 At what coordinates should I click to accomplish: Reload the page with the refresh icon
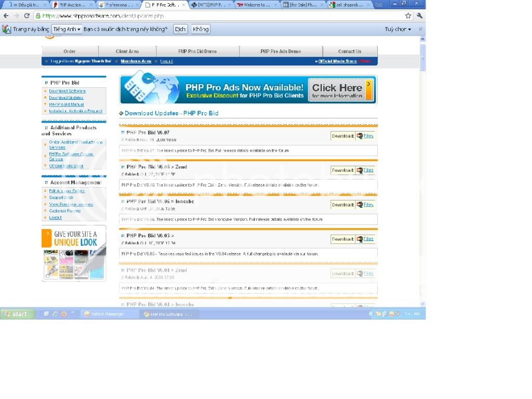[27, 16]
